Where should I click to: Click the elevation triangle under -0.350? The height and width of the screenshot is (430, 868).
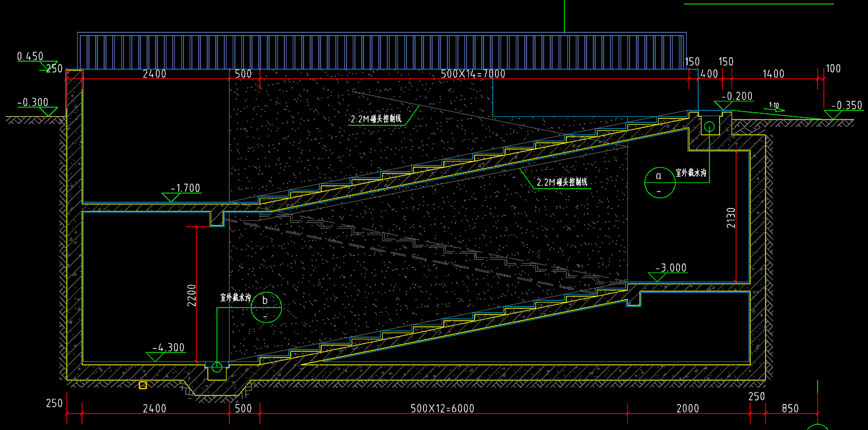(832, 114)
